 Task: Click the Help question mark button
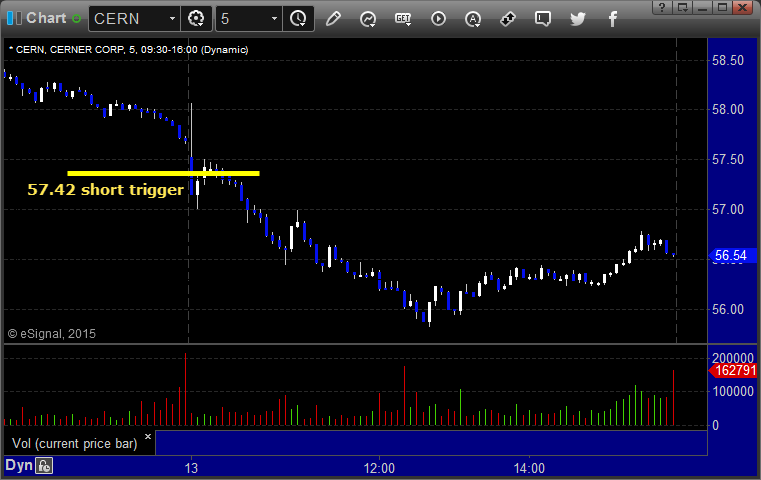click(x=662, y=7)
